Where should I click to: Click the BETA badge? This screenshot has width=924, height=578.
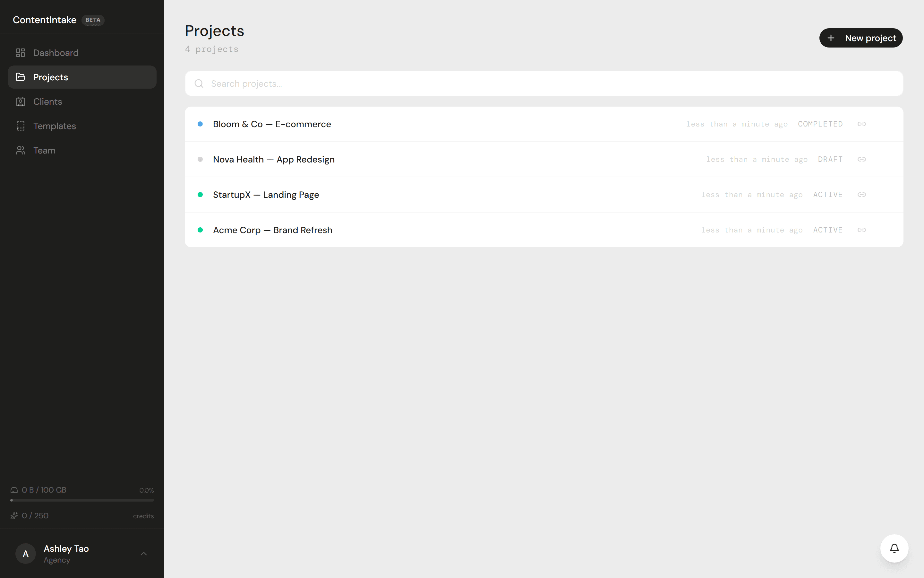pos(93,20)
